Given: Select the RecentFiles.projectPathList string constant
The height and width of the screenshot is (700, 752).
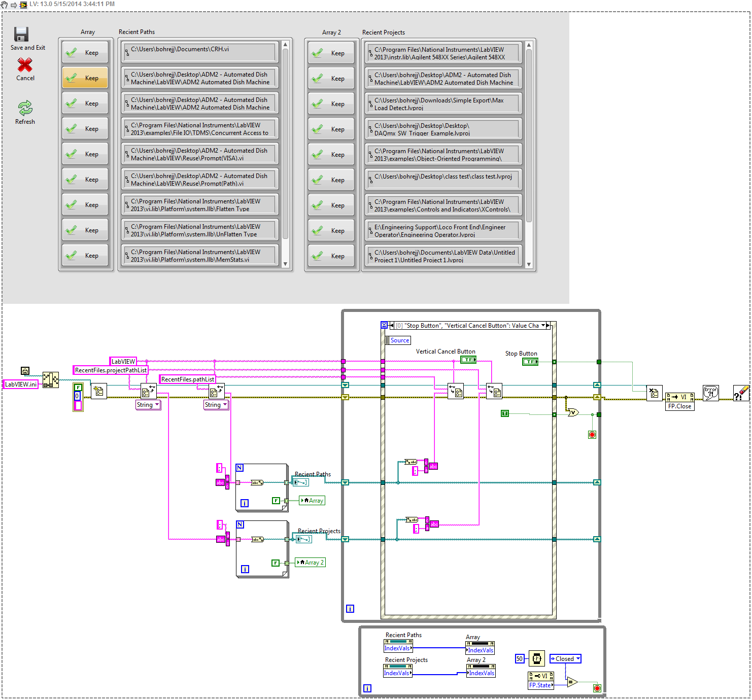Looking at the screenshot, I should (x=111, y=370).
